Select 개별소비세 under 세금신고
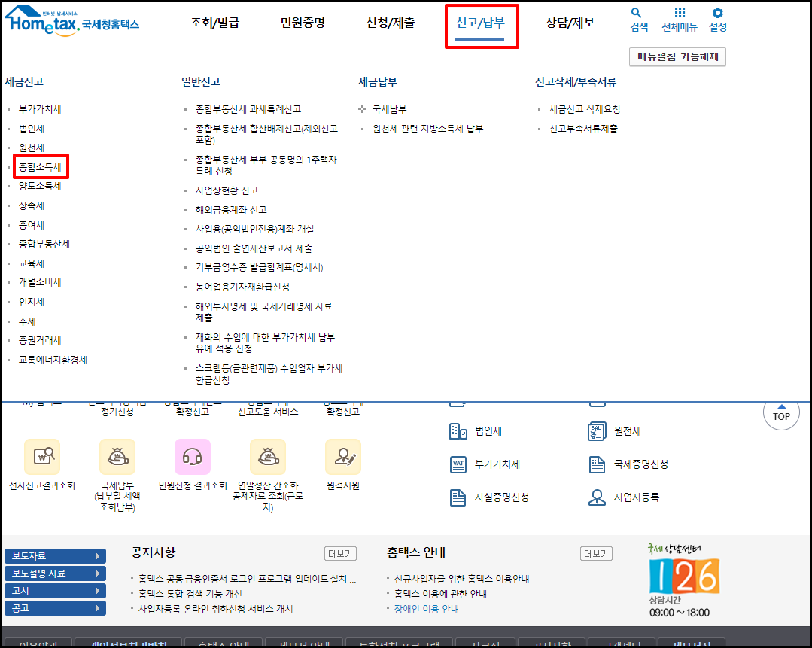The width and height of the screenshot is (812, 648). tap(40, 282)
